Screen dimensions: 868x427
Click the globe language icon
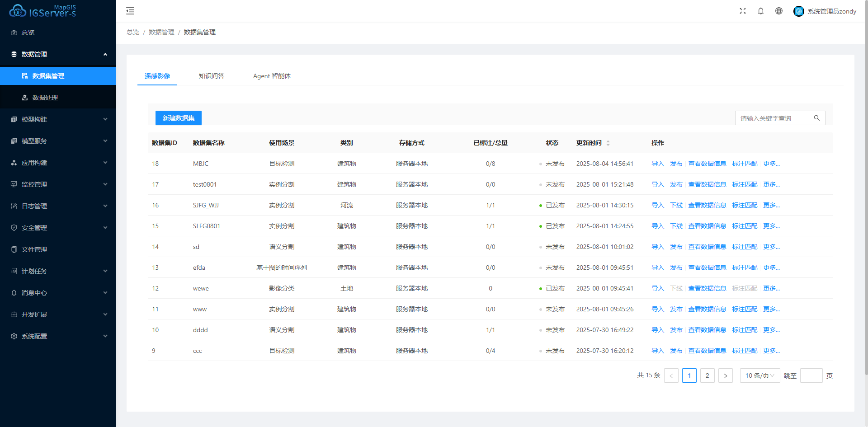(x=779, y=11)
